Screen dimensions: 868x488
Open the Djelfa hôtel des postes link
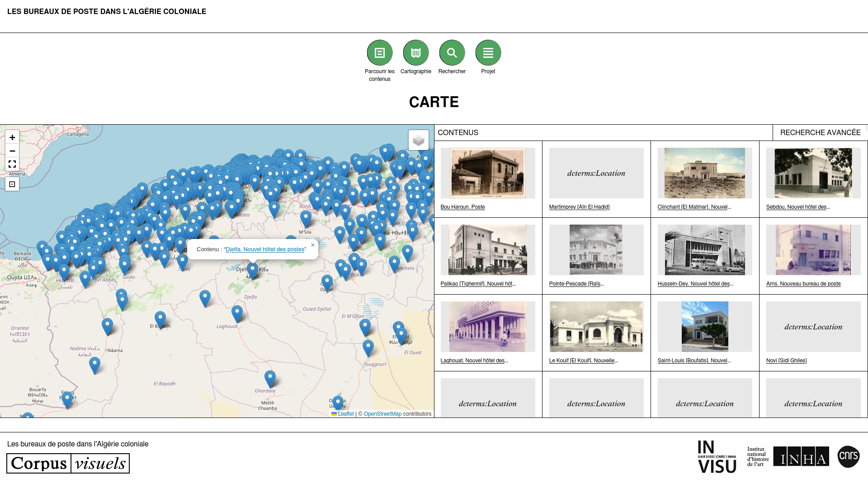[264, 249]
